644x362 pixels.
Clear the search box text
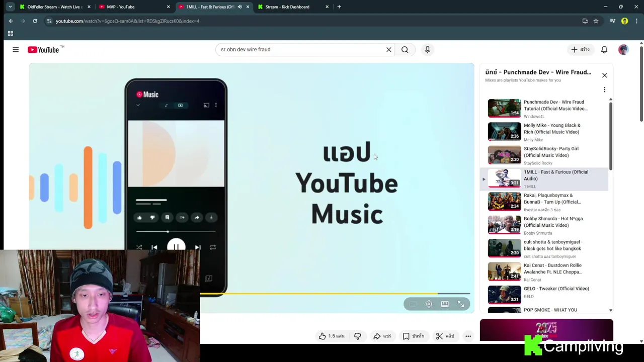click(388, 50)
